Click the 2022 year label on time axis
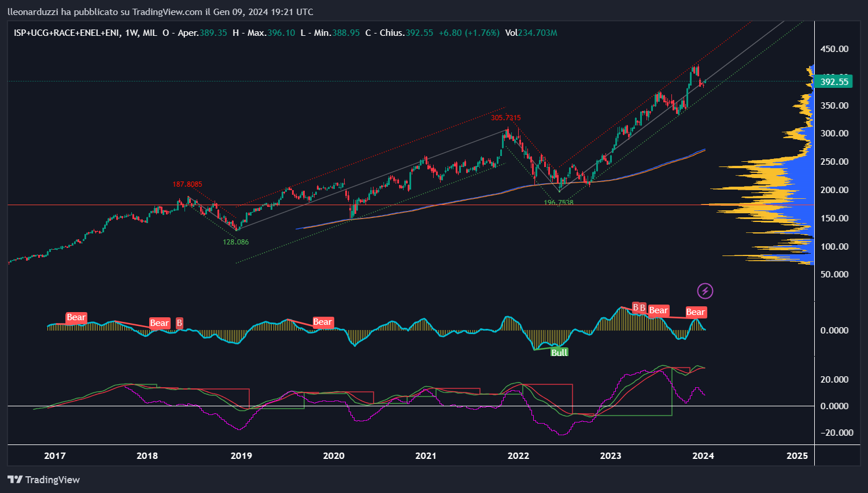 [518, 456]
